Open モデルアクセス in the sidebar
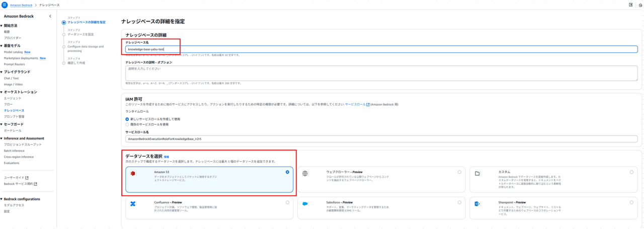Image resolution: width=644 pixels, height=229 pixels. pos(14,205)
